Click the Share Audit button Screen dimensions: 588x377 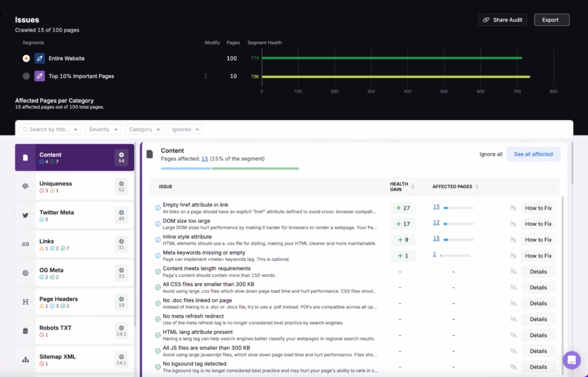tap(502, 20)
